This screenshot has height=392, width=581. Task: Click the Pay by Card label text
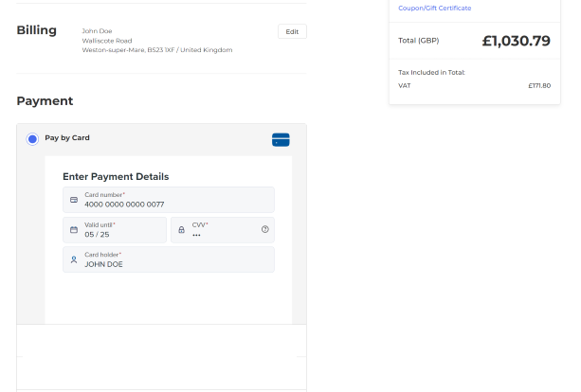67,138
